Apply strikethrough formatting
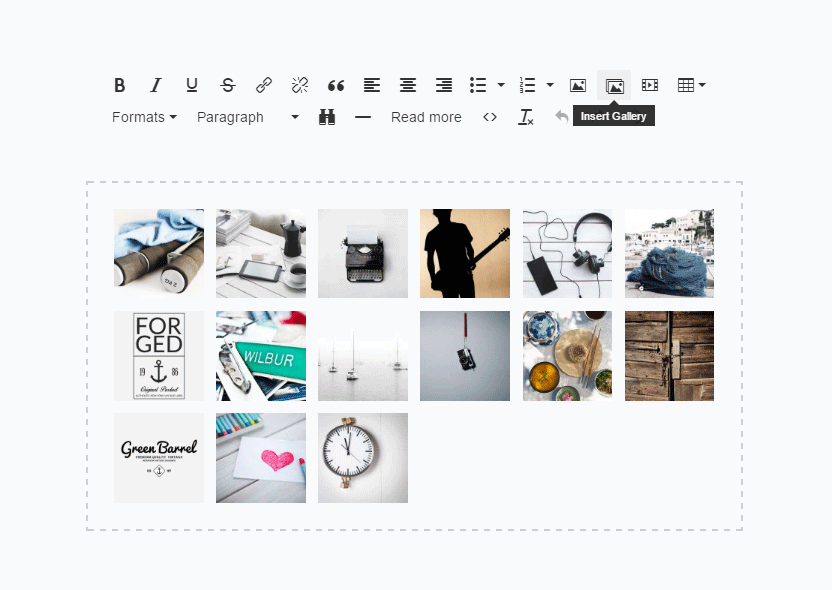The image size is (832, 590). click(227, 85)
